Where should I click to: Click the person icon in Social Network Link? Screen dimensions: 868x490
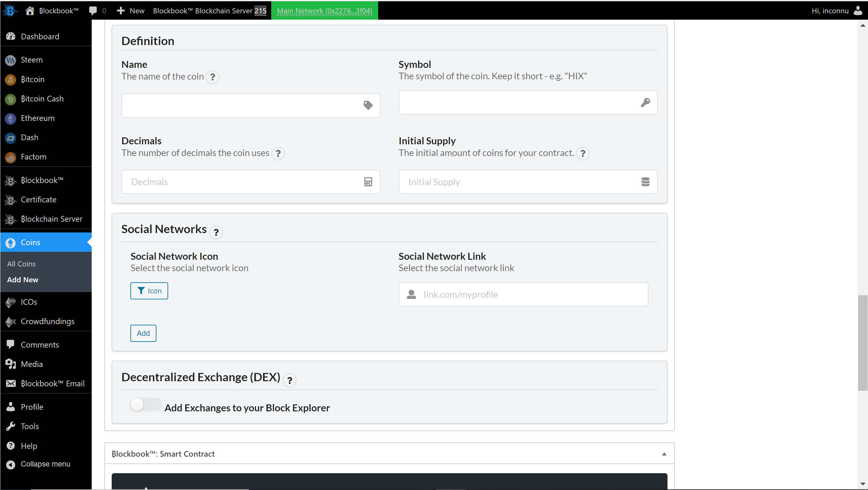tap(411, 294)
